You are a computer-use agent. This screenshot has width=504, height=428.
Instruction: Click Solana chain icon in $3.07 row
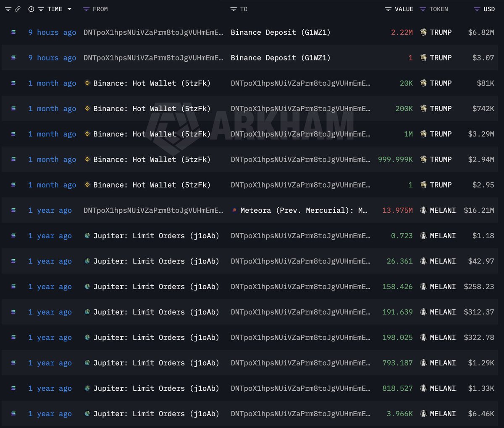coord(13,57)
